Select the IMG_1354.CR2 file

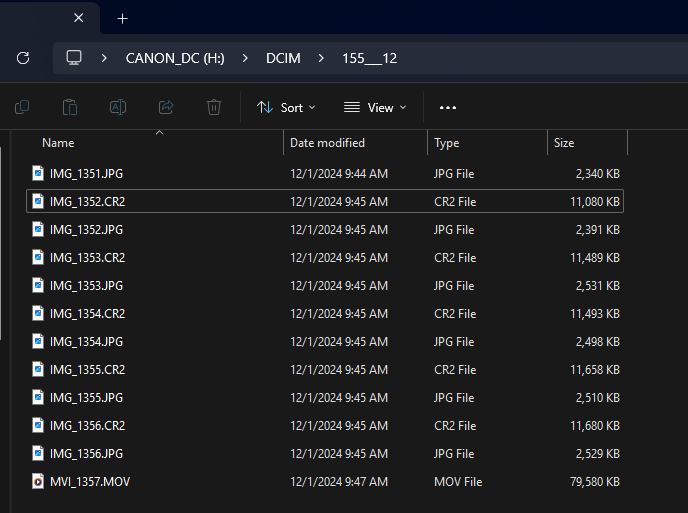tap(87, 314)
